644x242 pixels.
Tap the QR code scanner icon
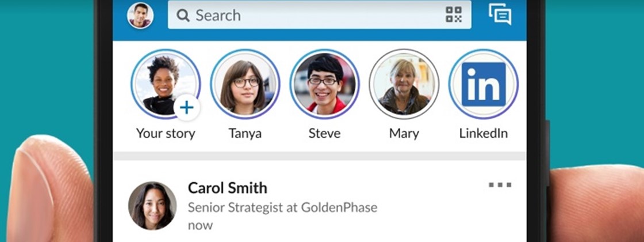[454, 14]
